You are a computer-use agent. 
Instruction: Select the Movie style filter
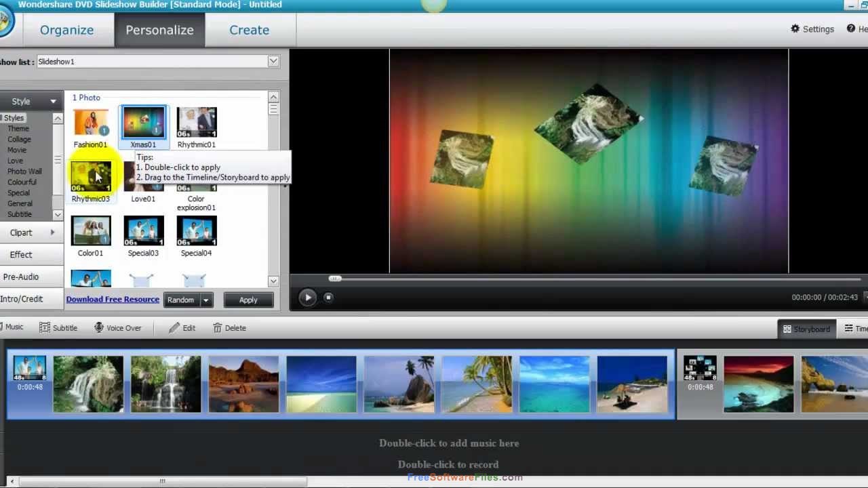pyautogui.click(x=17, y=150)
